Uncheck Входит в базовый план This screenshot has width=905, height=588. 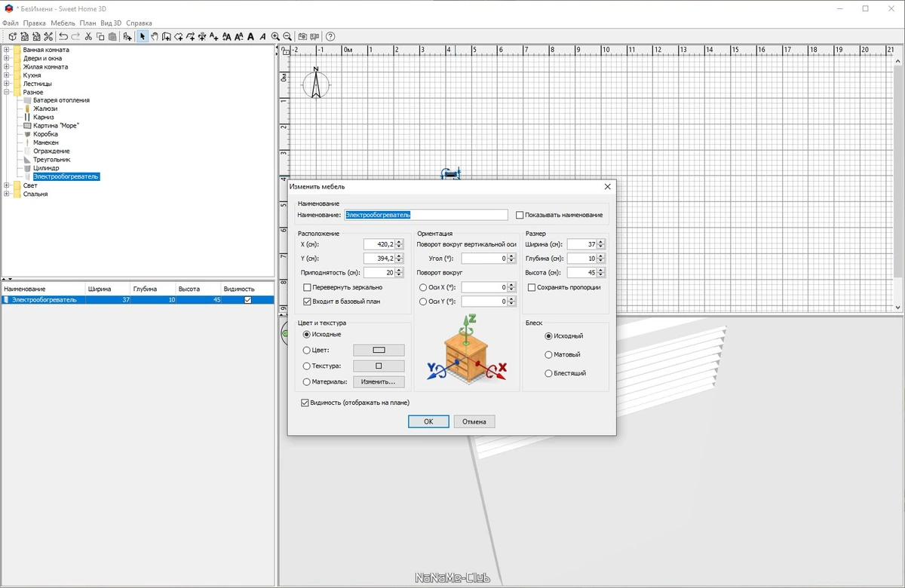307,301
